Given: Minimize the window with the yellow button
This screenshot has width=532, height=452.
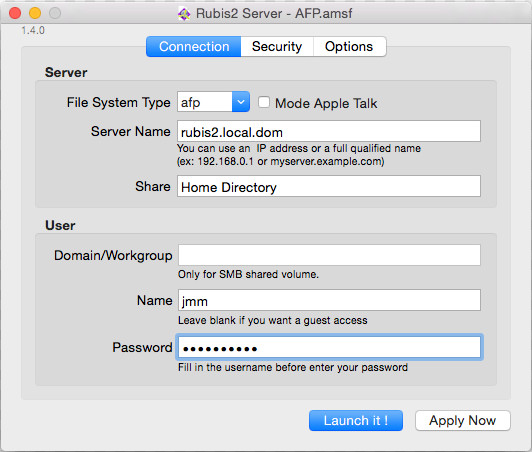Looking at the screenshot, I should tap(35, 14).
